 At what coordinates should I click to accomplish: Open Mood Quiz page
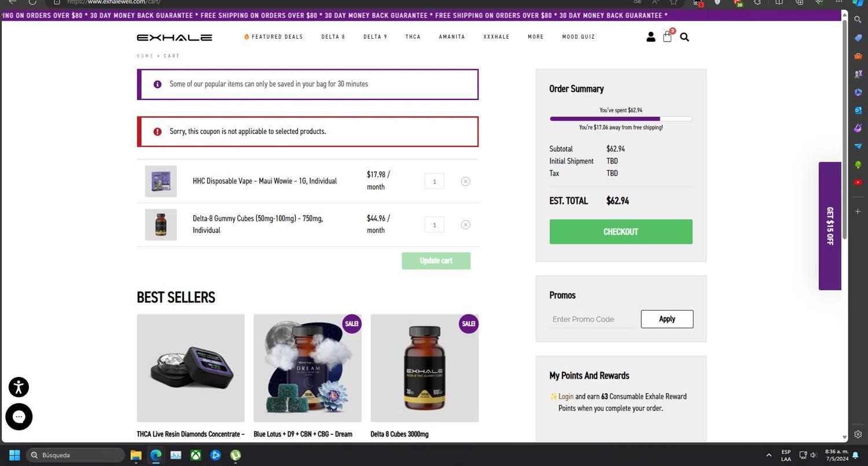[x=579, y=37]
